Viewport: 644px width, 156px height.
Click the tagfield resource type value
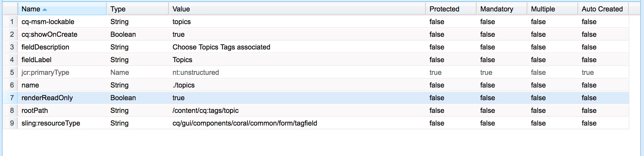tap(245, 123)
